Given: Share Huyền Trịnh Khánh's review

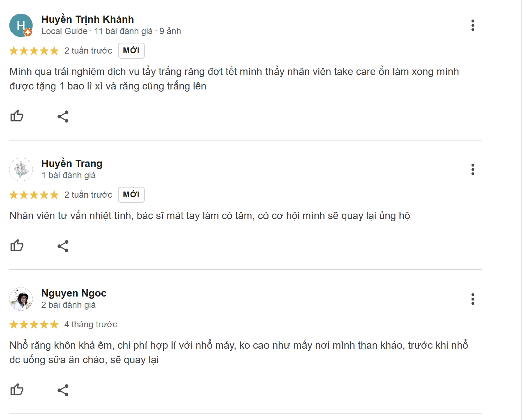Looking at the screenshot, I should click(63, 117).
